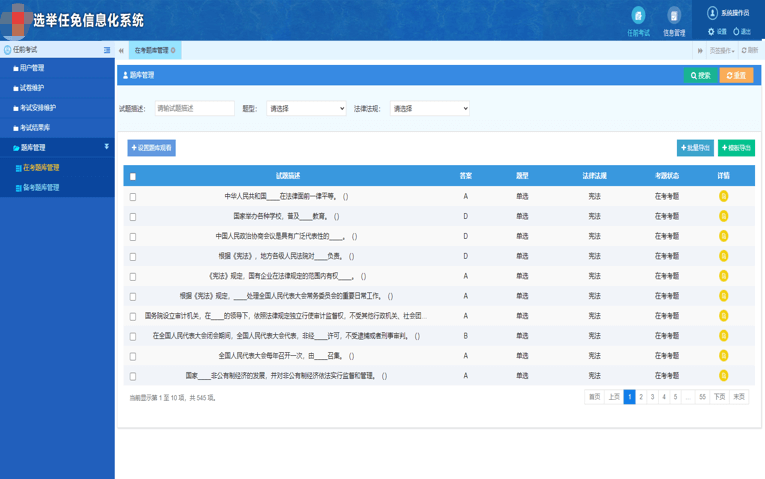The height and width of the screenshot is (479, 765).
Task: Click the green 搜索 button
Action: (x=700, y=76)
